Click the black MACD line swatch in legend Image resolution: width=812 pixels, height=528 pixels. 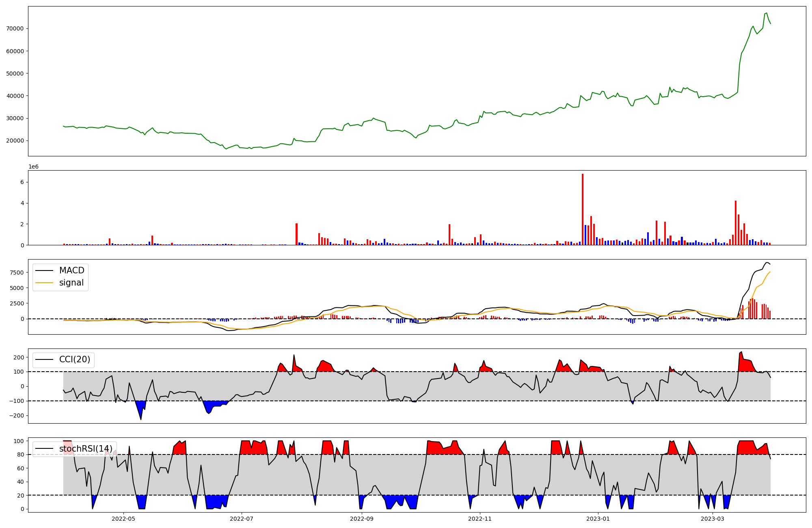[44, 270]
